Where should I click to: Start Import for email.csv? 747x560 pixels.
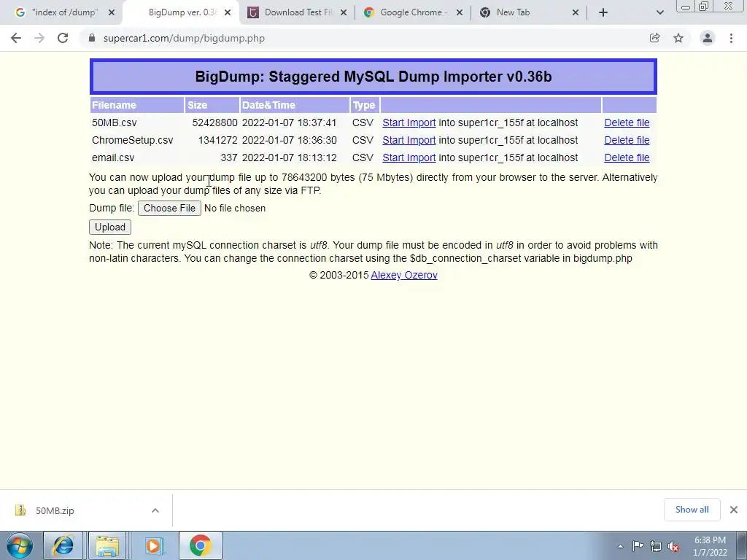point(409,157)
